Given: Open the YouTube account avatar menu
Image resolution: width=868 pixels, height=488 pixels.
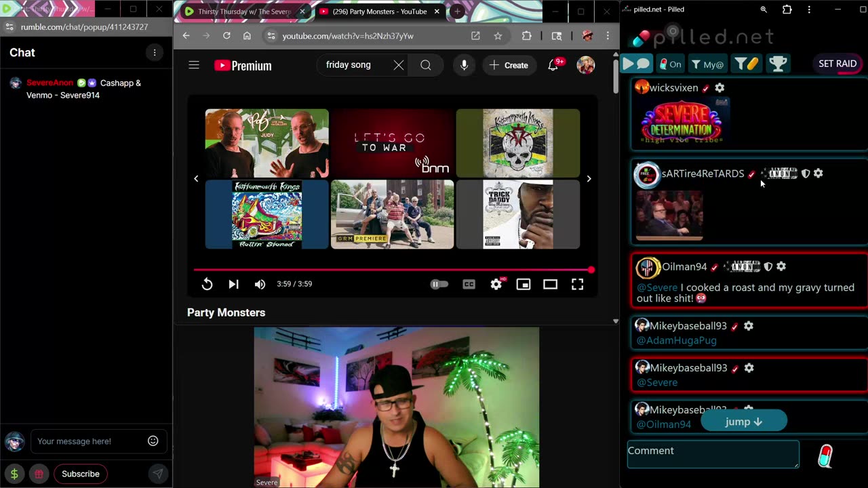Looking at the screenshot, I should click(586, 65).
